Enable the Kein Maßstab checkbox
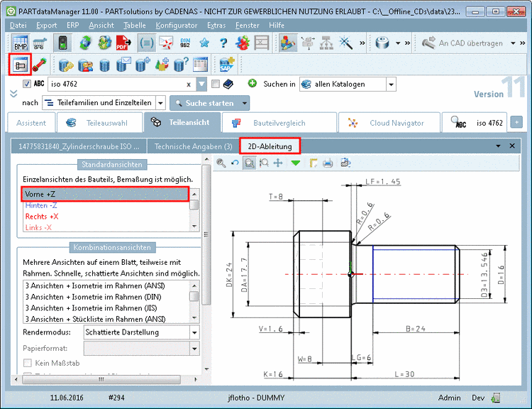 pos(28,364)
